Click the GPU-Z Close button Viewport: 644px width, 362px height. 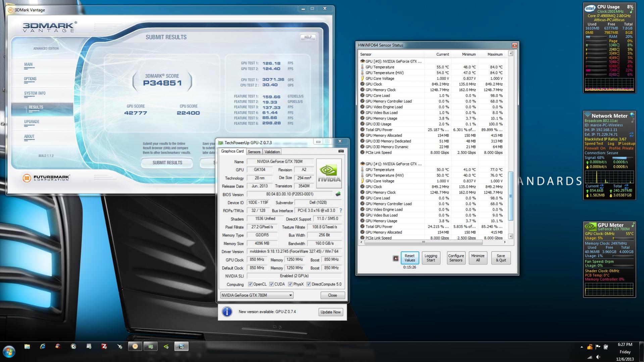pyautogui.click(x=332, y=295)
